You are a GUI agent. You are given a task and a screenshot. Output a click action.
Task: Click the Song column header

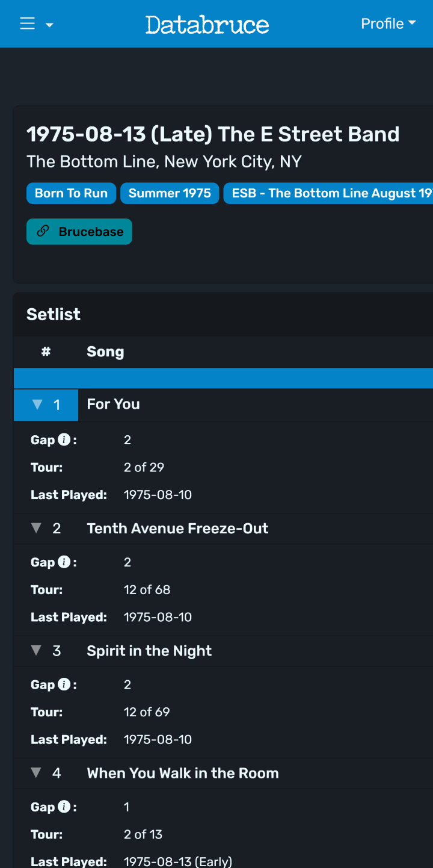(x=105, y=352)
